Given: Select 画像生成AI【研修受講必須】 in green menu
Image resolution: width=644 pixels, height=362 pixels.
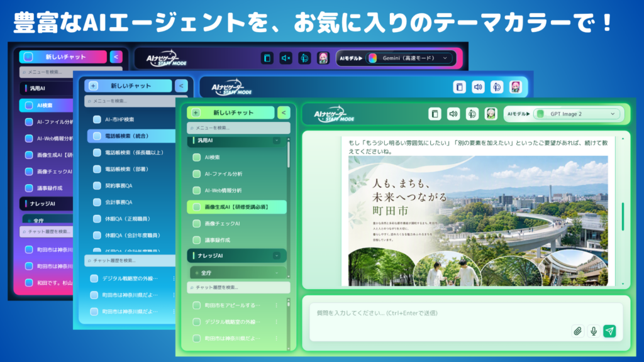Looking at the screenshot, I should point(236,207).
